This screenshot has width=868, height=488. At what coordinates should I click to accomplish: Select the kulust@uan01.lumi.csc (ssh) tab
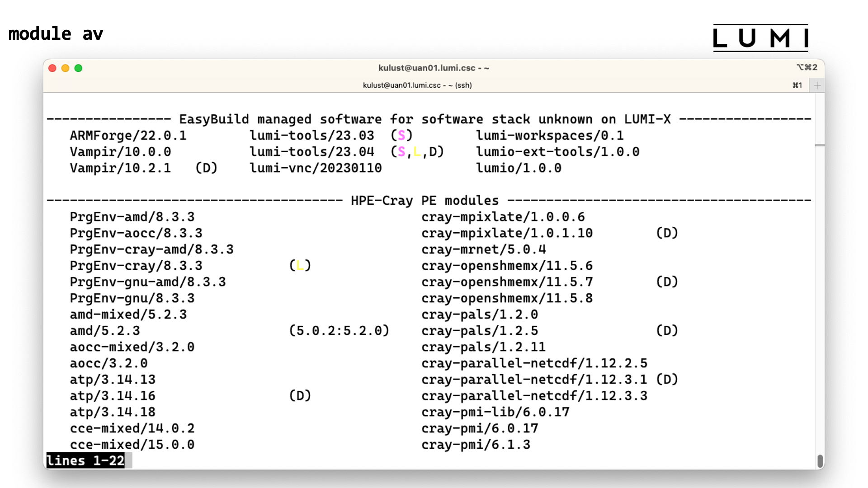coord(417,85)
